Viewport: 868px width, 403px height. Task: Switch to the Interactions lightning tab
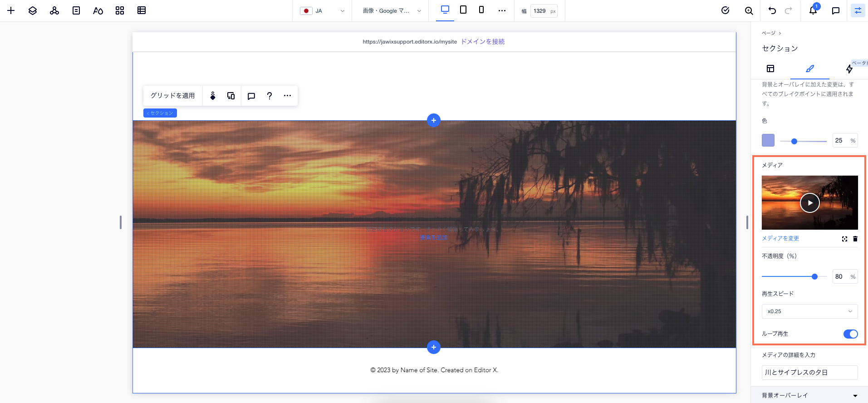[849, 69]
